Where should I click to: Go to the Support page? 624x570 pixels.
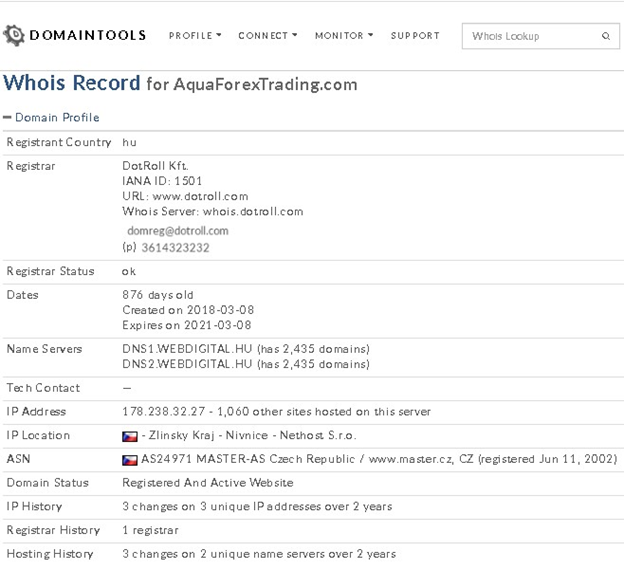(x=415, y=35)
